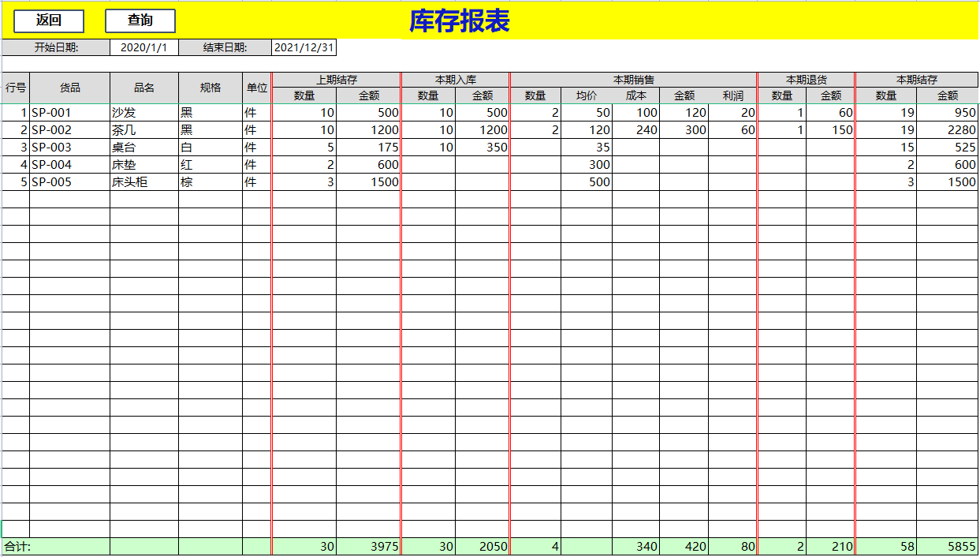The height and width of the screenshot is (557, 980).
Task: Select the 成本 sub-header
Action: (636, 95)
